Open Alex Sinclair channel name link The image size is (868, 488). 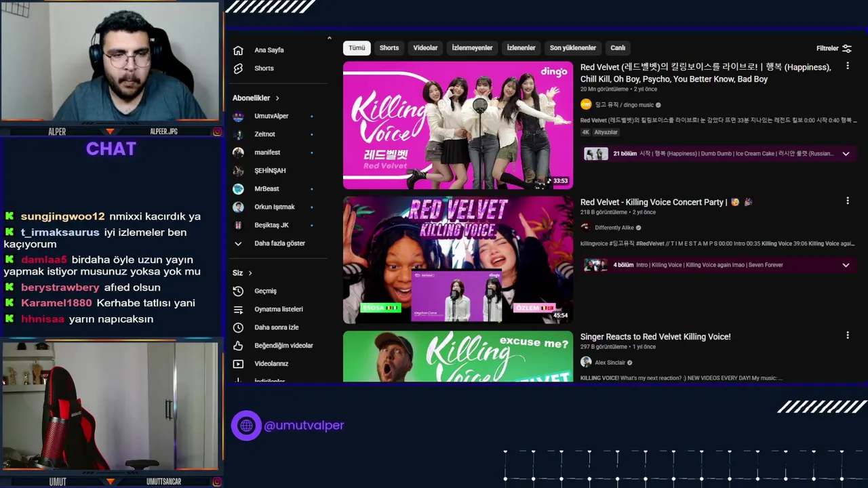(x=610, y=363)
